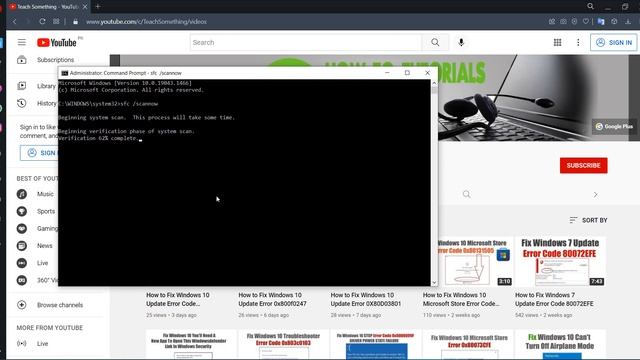Open 'Update Error 0X80D03801' video title
This screenshot has width=640, height=360.
[x=366, y=299]
